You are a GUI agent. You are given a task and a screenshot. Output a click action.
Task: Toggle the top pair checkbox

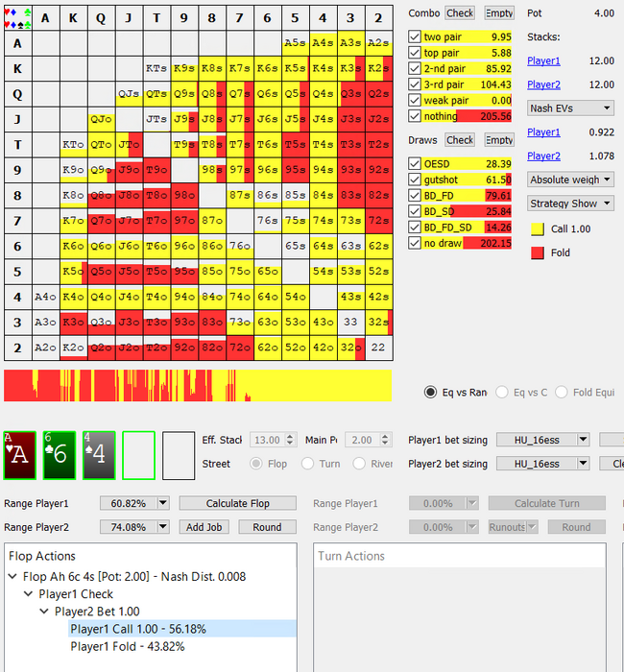point(415,53)
